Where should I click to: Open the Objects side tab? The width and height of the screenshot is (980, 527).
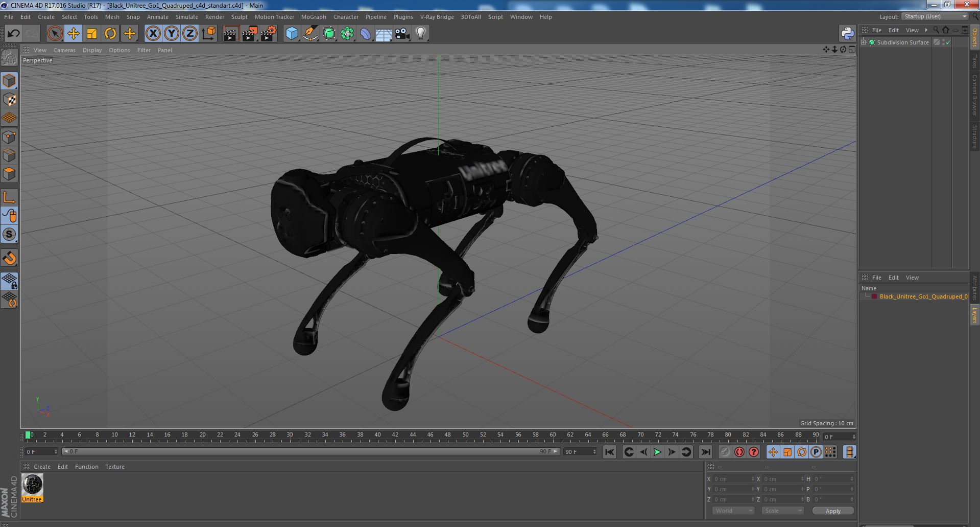975,37
